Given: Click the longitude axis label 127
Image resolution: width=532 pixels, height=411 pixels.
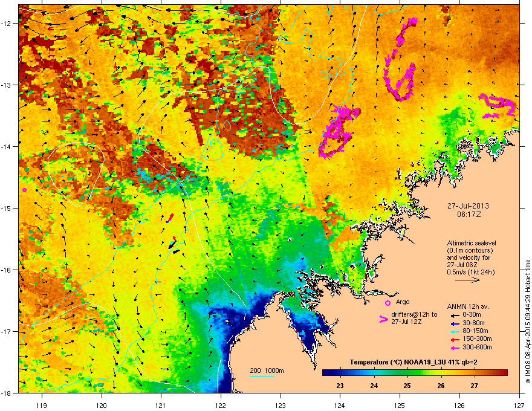Looking at the screenshot, I should 519,405.
